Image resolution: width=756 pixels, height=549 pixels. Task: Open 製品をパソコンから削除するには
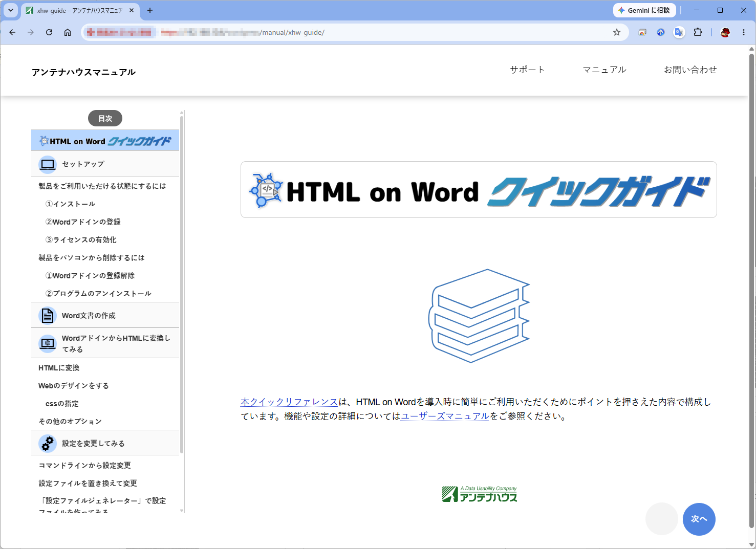(92, 258)
